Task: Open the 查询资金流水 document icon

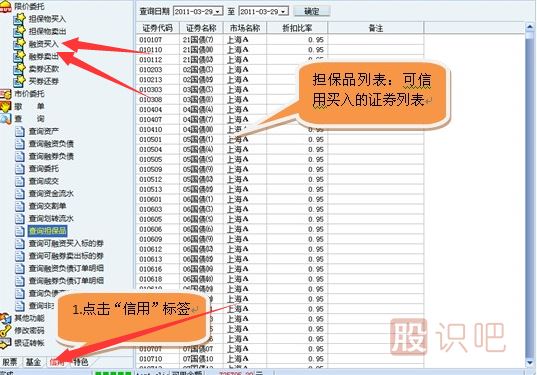Action: [x=20, y=193]
